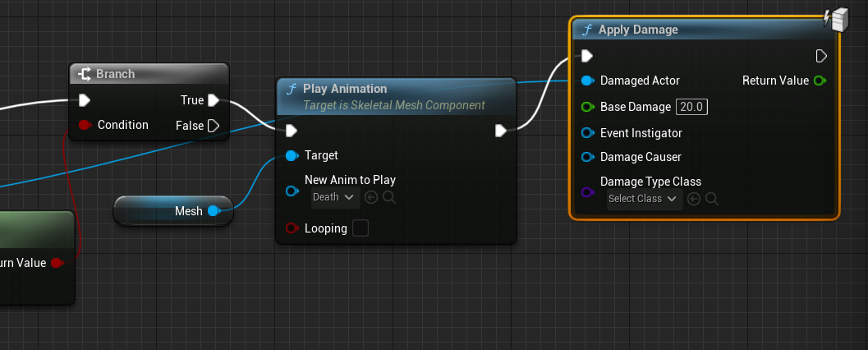The height and width of the screenshot is (350, 868).
Task: Tick the Looping checkbox
Action: (361, 228)
